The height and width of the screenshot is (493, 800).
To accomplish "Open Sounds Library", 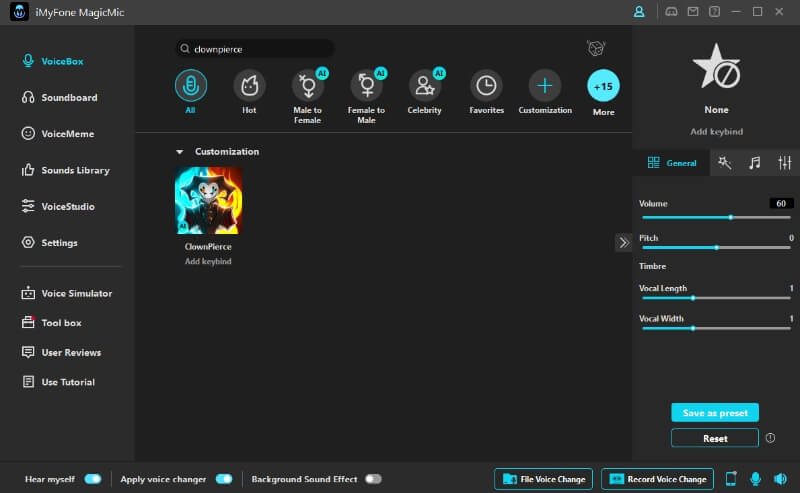I will click(x=65, y=170).
